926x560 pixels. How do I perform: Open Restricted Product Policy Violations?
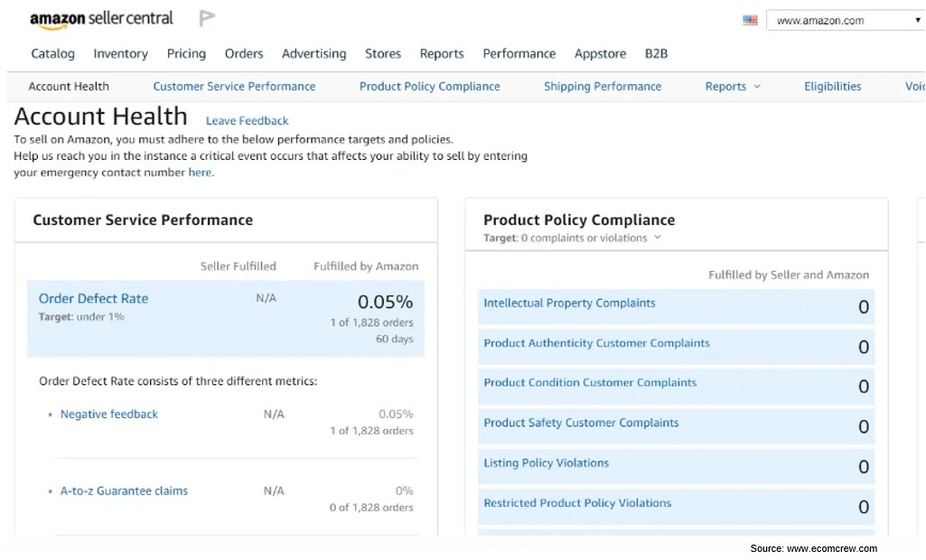(577, 503)
